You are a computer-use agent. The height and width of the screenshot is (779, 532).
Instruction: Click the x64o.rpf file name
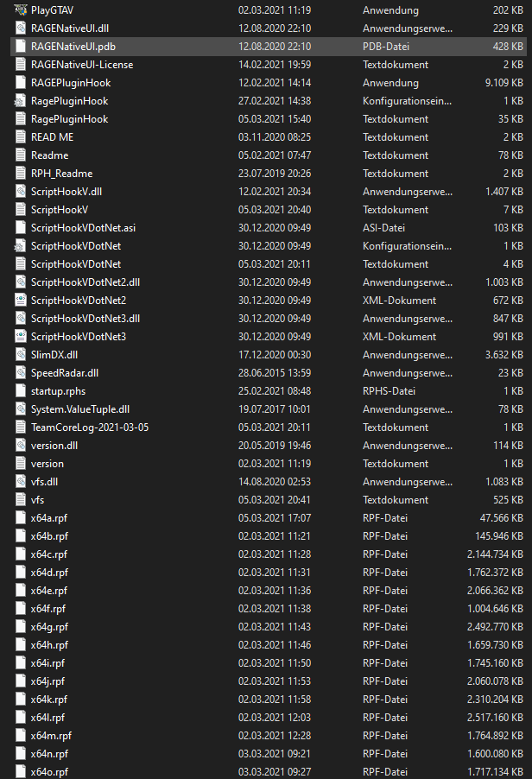(48, 771)
